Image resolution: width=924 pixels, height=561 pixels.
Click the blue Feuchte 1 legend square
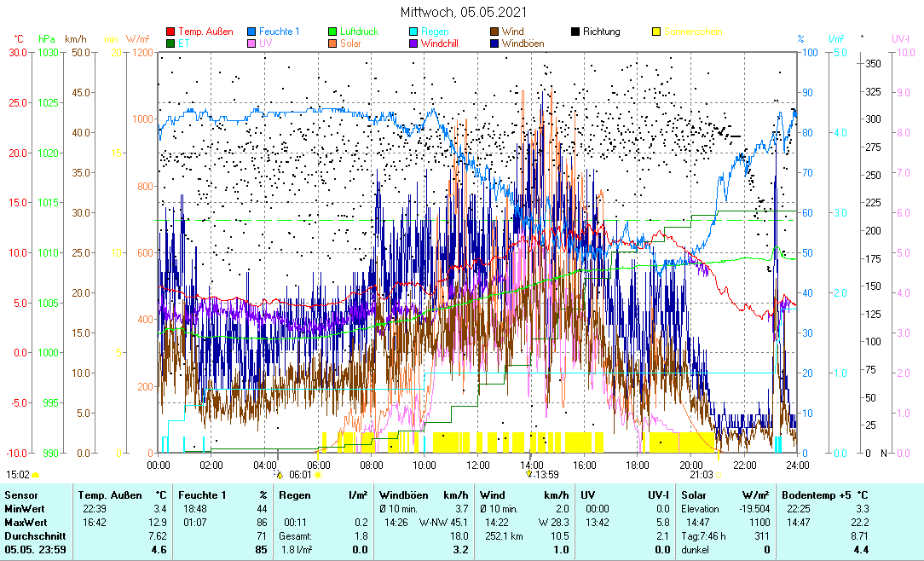coord(251,32)
